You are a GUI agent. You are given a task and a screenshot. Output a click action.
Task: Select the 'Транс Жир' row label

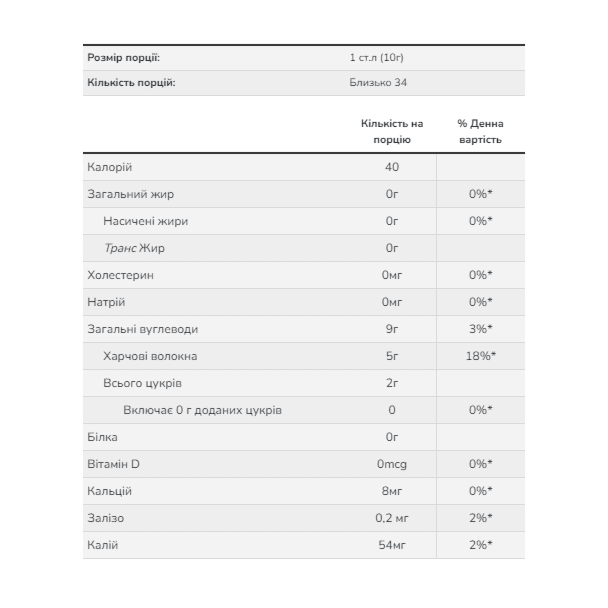[x=134, y=248]
